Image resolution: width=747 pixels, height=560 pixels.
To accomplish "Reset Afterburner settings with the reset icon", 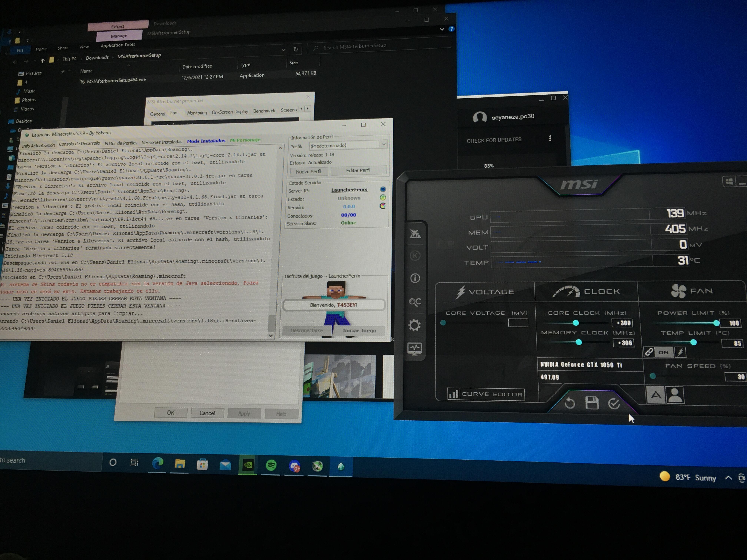I will tap(570, 403).
